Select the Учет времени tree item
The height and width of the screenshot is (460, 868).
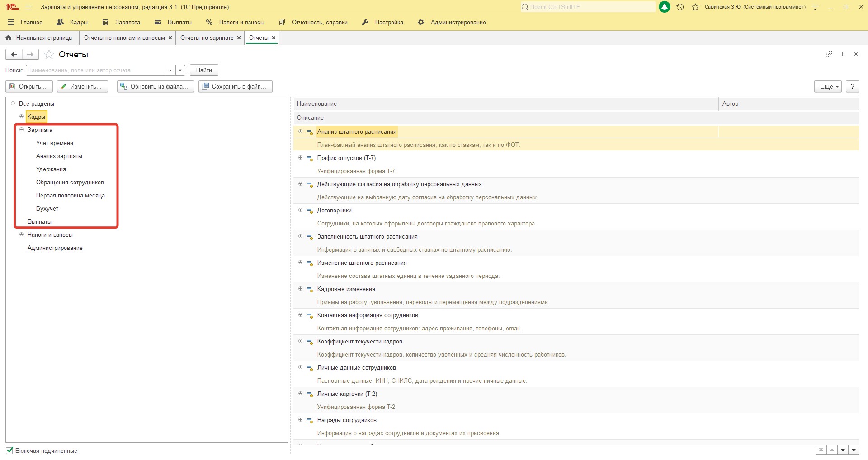[55, 143]
